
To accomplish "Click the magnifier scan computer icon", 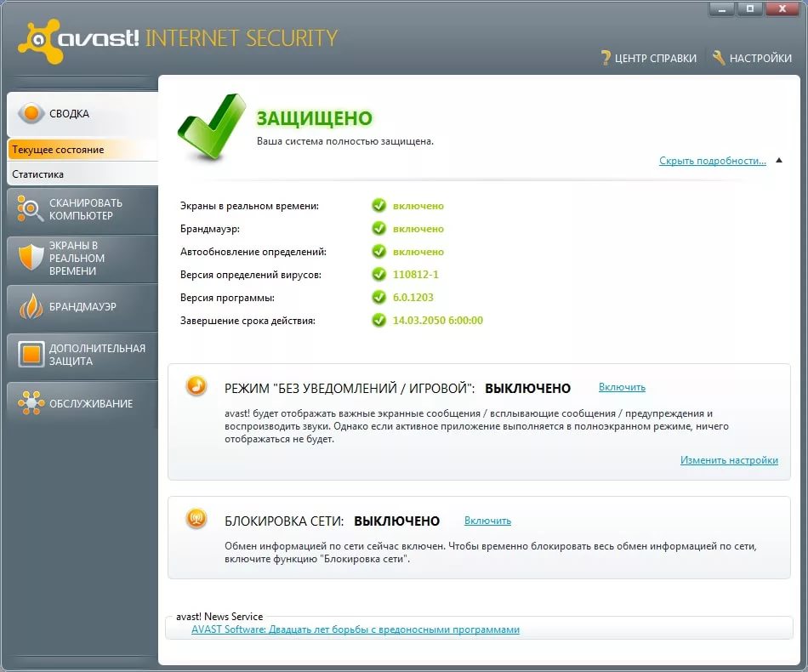I will point(30,208).
